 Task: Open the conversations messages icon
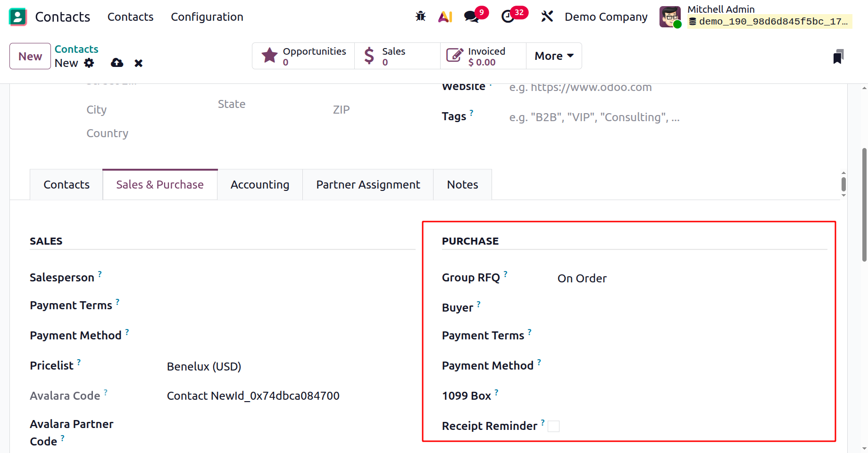coord(471,17)
